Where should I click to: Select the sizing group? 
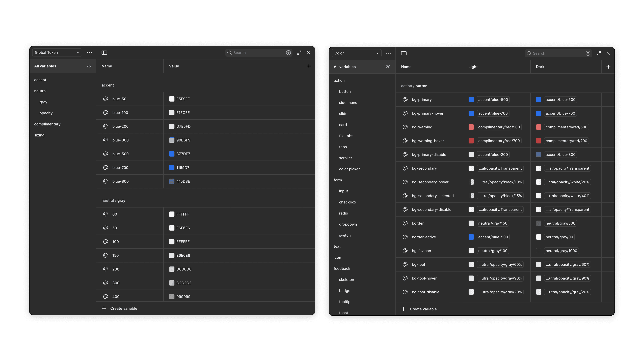tap(39, 135)
